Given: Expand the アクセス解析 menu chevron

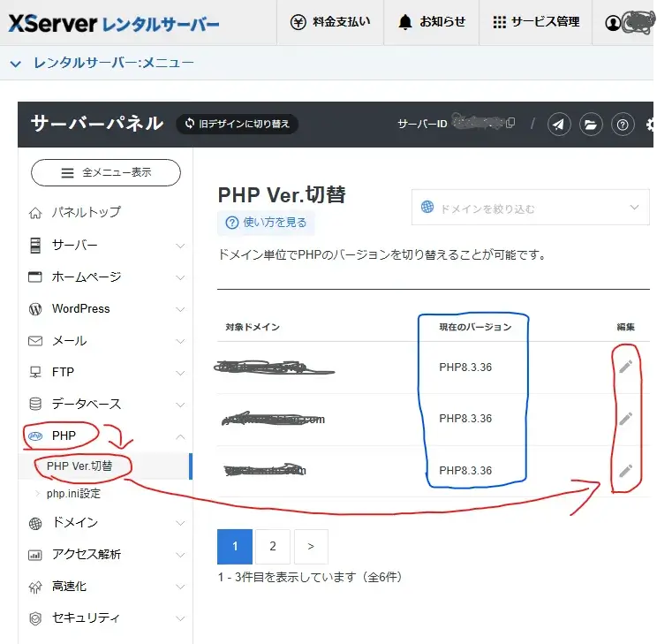Looking at the screenshot, I should (180, 555).
